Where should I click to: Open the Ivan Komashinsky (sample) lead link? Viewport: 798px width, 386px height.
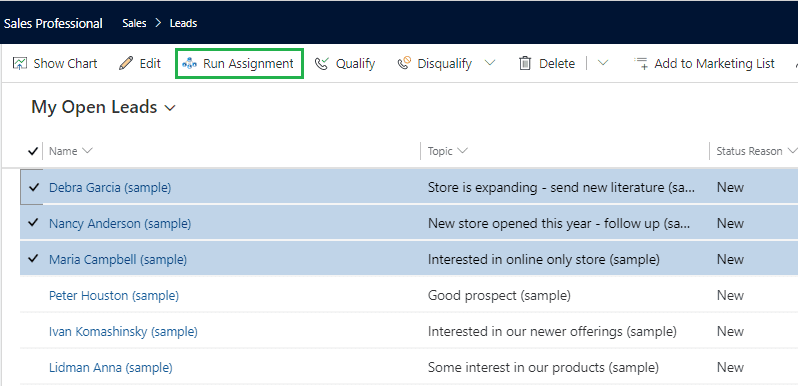[x=123, y=332]
